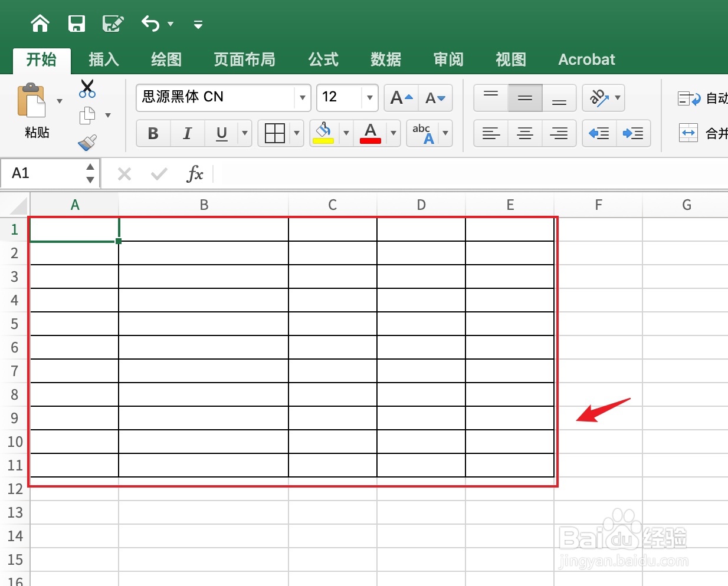Click the Name Box showing A1

click(x=42, y=173)
